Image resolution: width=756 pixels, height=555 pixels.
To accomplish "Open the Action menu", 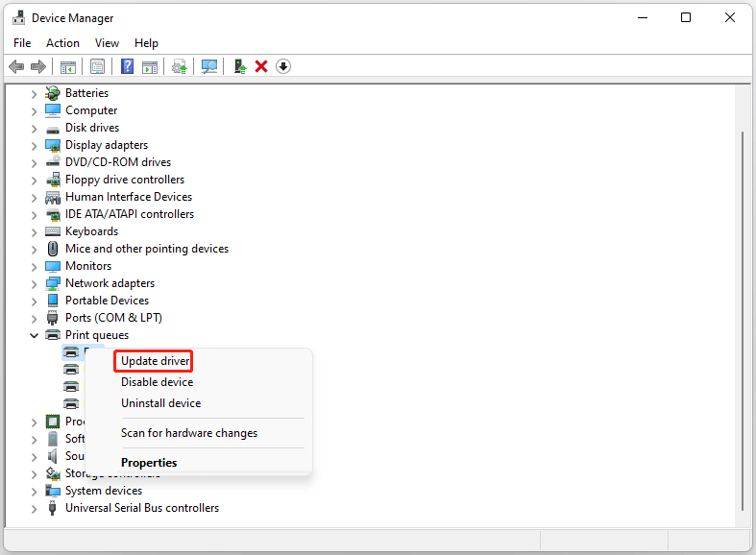I will tap(62, 43).
